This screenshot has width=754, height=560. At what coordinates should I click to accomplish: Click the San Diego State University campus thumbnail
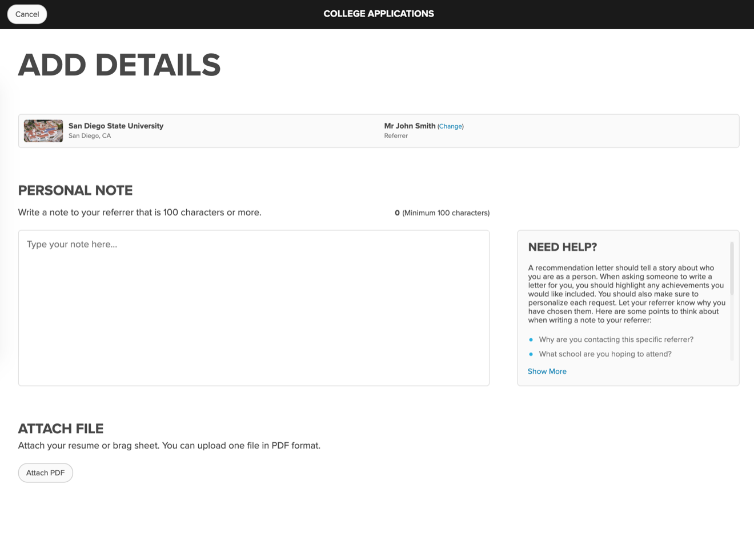[x=43, y=131]
